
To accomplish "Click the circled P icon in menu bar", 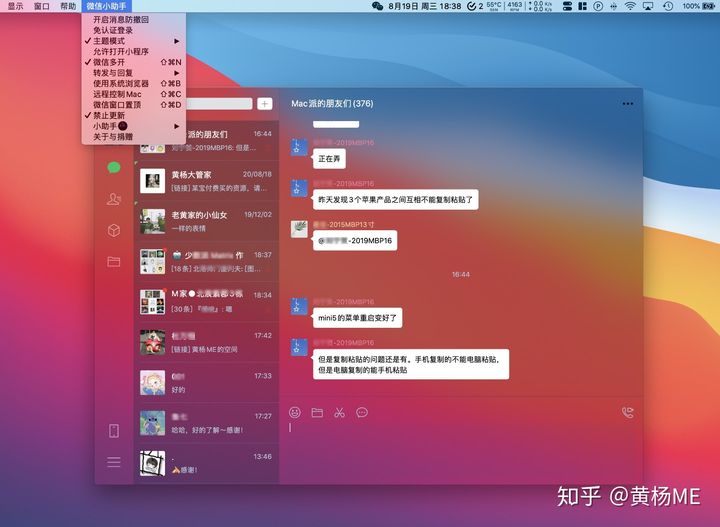I will tap(598, 6).
